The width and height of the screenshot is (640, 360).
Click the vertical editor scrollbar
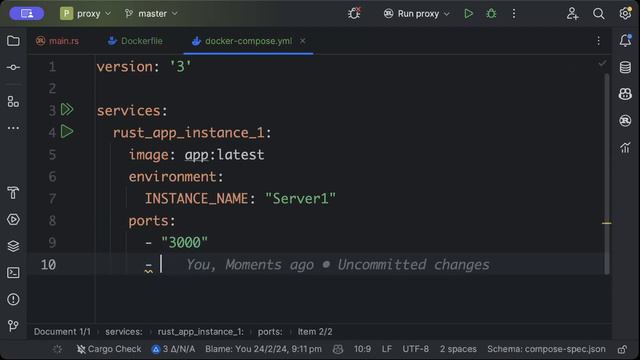point(607,173)
